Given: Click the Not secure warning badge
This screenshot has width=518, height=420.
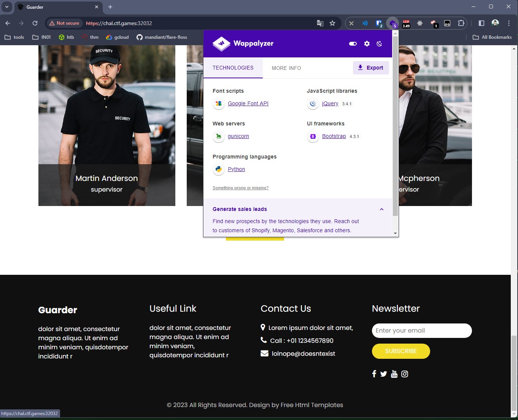Looking at the screenshot, I should [64, 23].
